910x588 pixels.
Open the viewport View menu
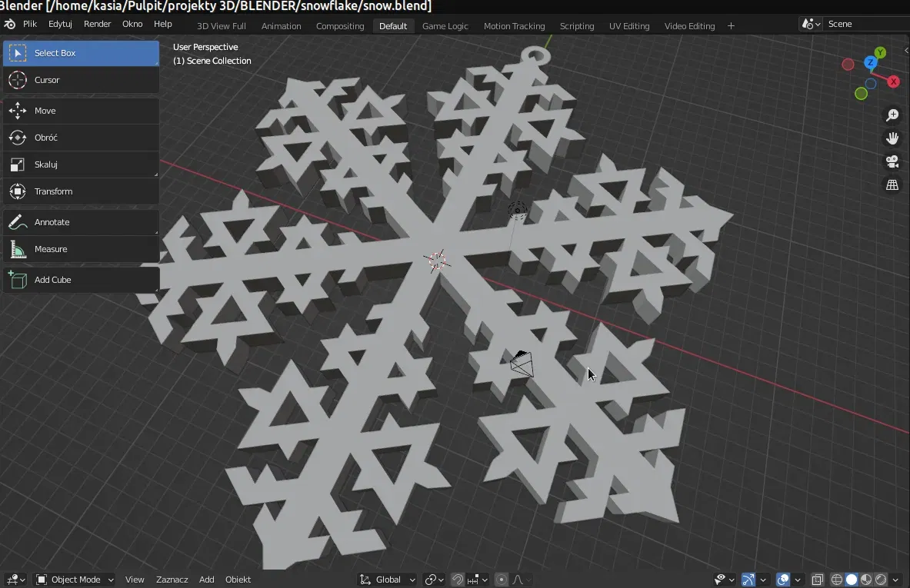tap(135, 580)
